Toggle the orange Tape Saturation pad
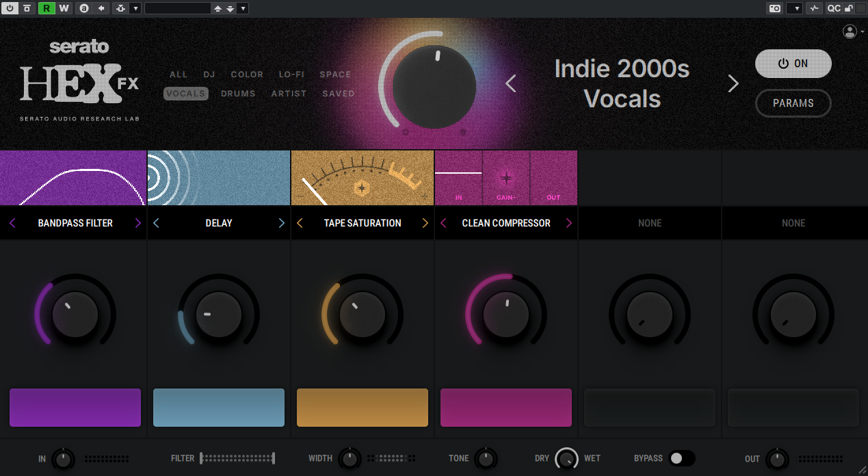Image resolution: width=868 pixels, height=476 pixels. click(363, 408)
